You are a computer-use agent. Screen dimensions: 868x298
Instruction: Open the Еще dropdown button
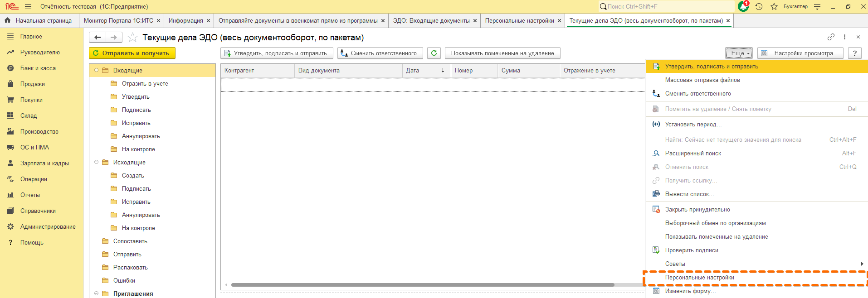coord(739,53)
